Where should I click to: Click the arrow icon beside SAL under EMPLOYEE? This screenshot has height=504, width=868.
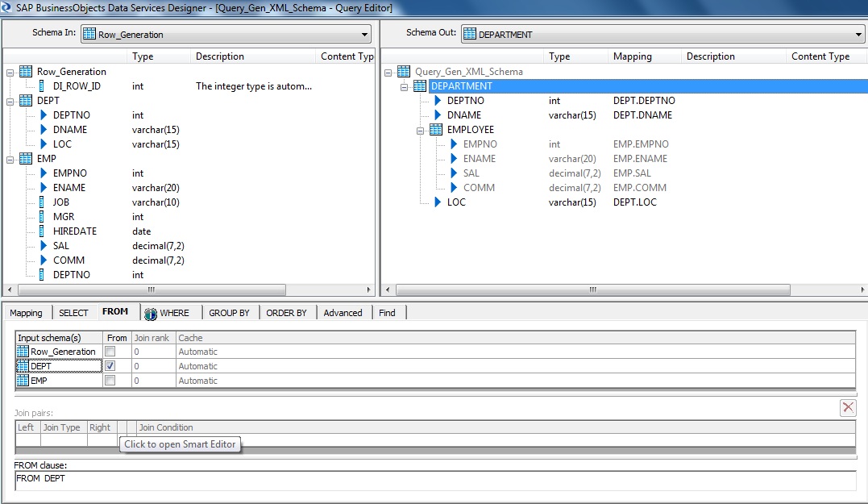point(454,173)
